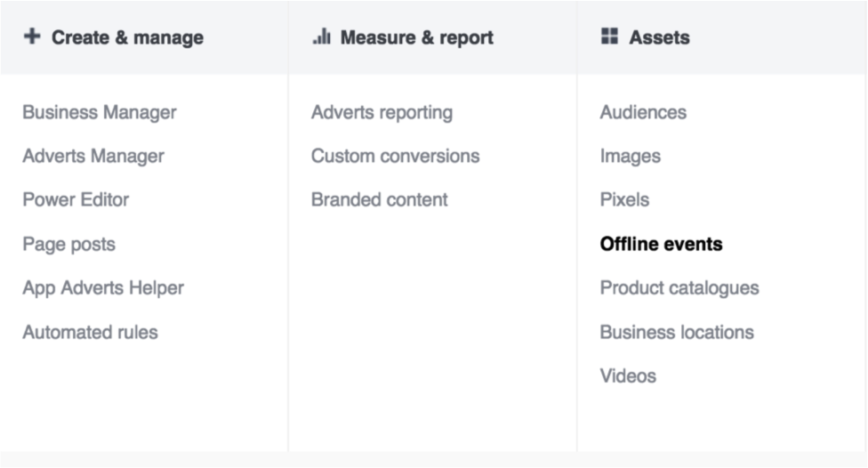This screenshot has height=468, width=868.
Task: Click the bar chart icon beside Measure & report
Action: [x=321, y=36]
